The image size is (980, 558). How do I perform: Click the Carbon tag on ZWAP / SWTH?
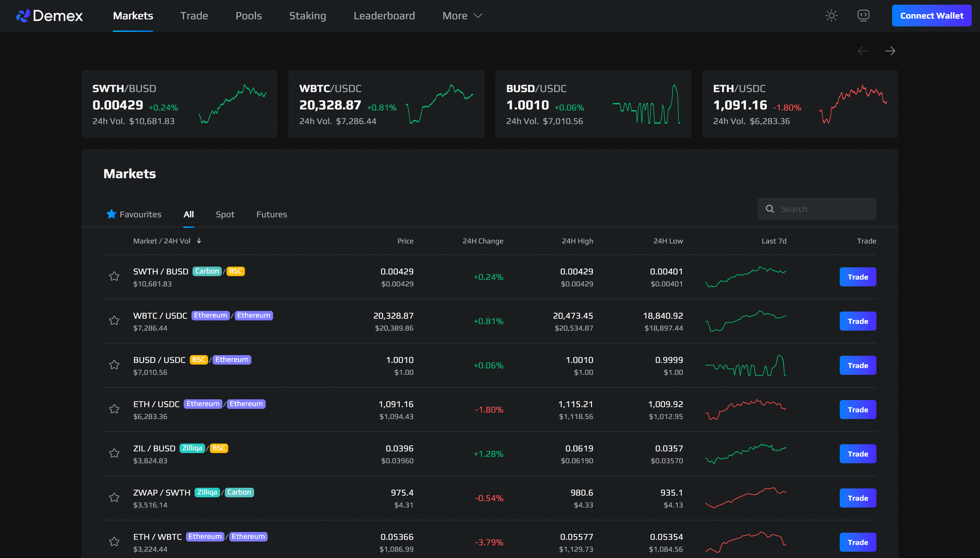click(239, 492)
